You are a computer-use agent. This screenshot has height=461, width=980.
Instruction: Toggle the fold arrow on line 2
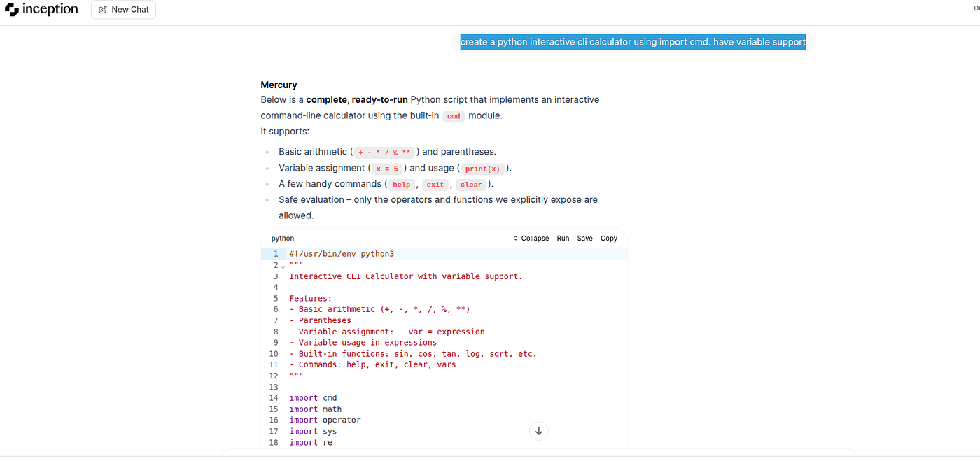pyautogui.click(x=283, y=266)
